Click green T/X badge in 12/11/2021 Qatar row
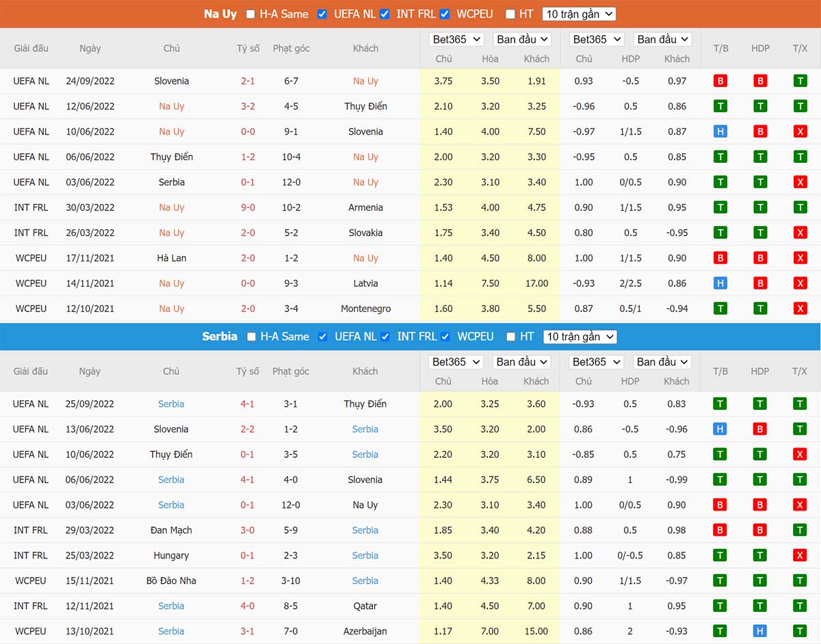Image resolution: width=821 pixels, height=644 pixels. [800, 606]
